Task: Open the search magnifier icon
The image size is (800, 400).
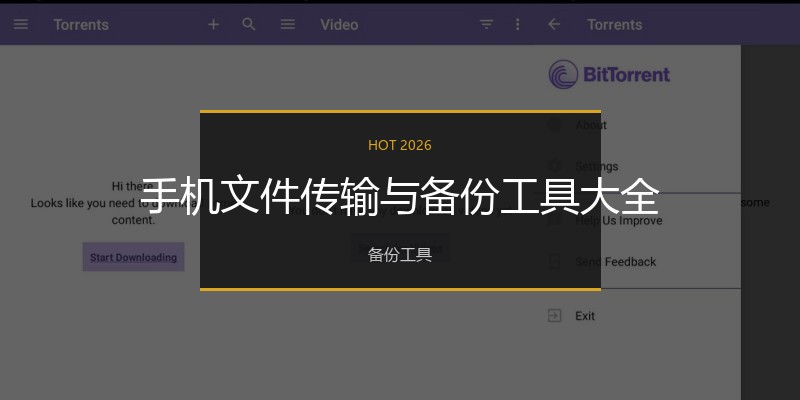Action: click(248, 24)
